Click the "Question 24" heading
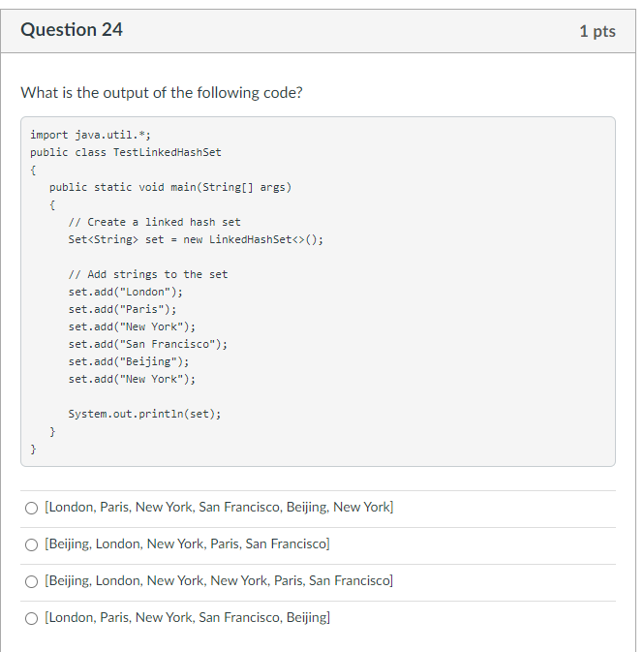The image size is (644, 652). point(72,30)
